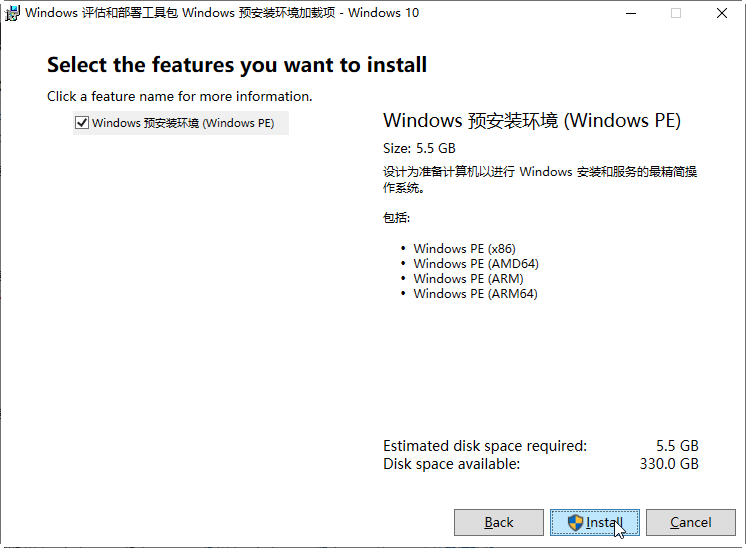Image resolution: width=746 pixels, height=548 pixels.
Task: Click the Windows PE (ARM64) list entry
Action: click(x=475, y=294)
